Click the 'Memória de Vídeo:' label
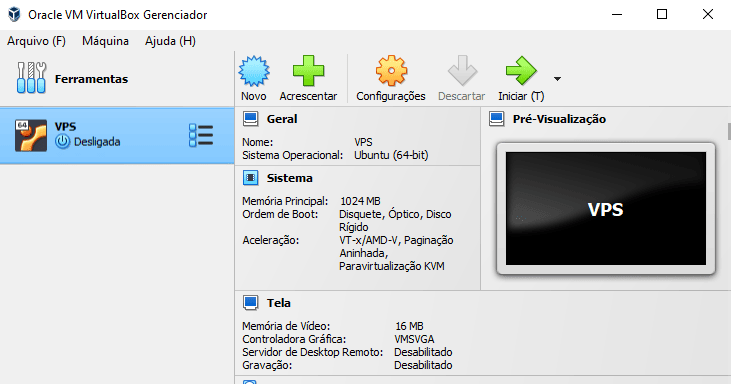The height and width of the screenshot is (385, 733). [286, 326]
